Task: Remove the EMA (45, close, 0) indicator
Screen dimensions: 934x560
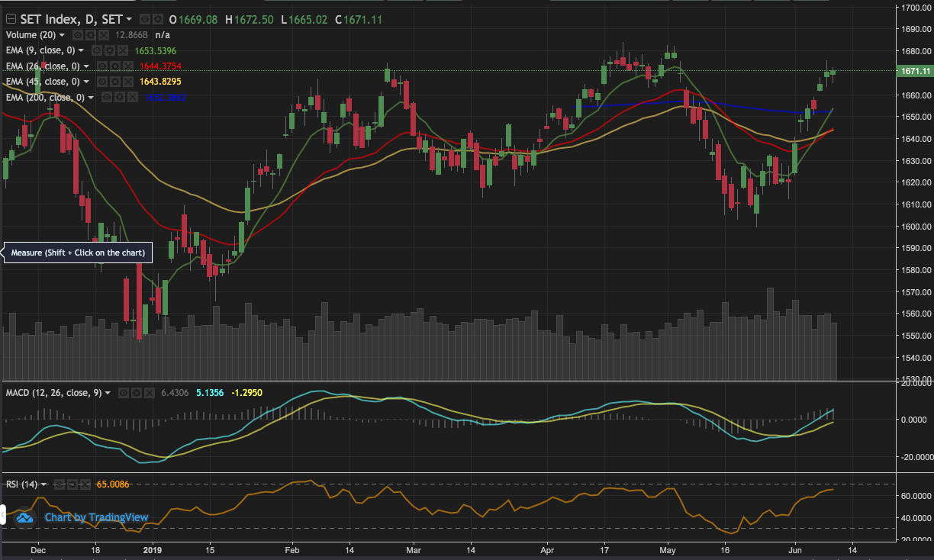Action: pos(128,82)
